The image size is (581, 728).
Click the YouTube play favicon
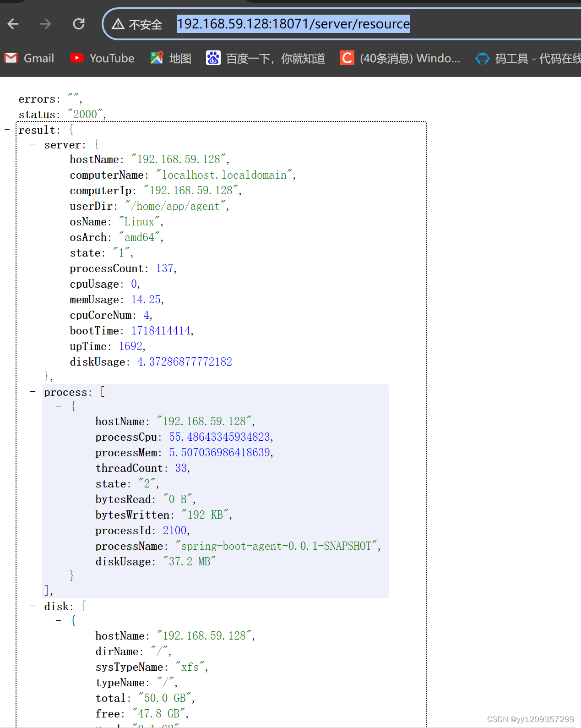pyautogui.click(x=77, y=58)
